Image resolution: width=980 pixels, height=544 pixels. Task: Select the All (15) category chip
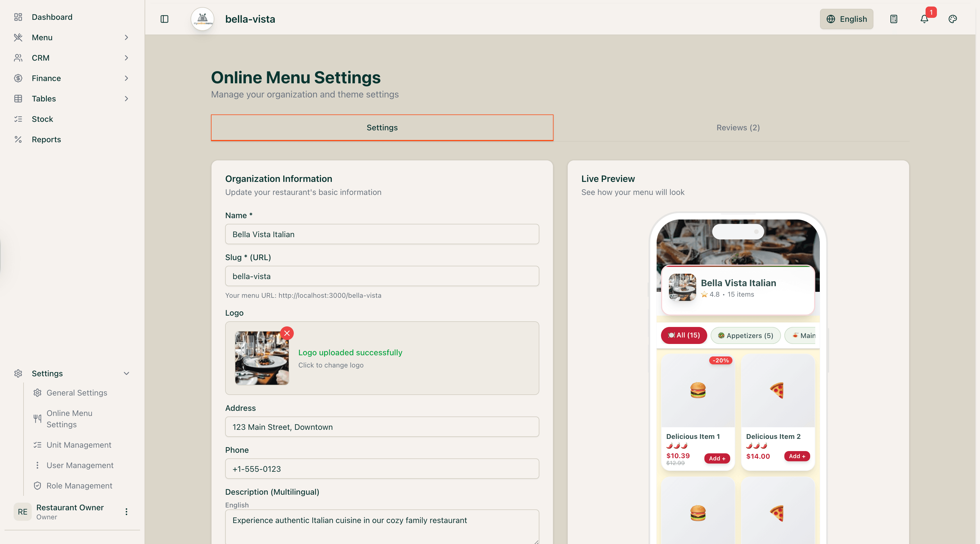point(684,335)
